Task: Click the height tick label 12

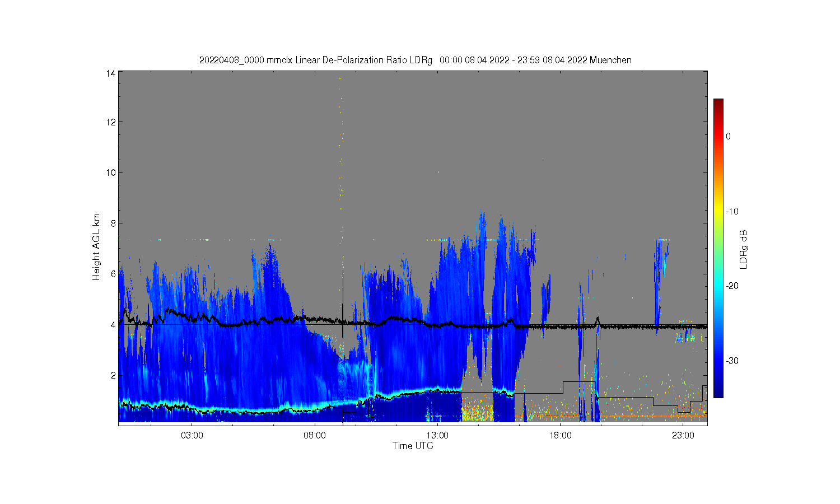Action: pyautogui.click(x=111, y=122)
